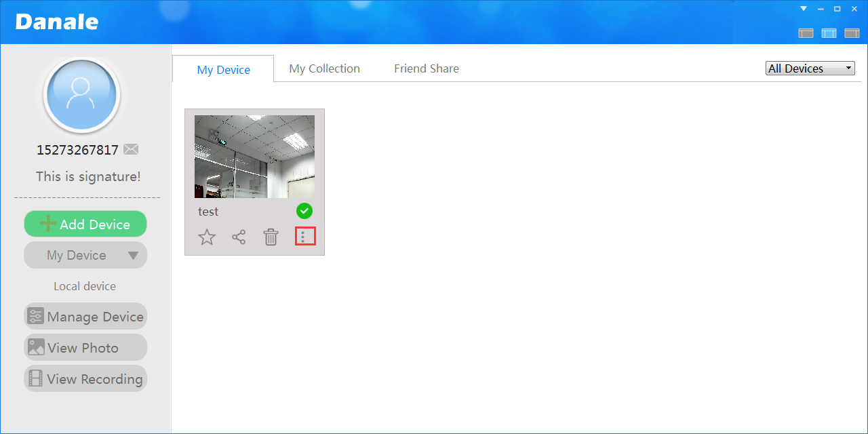Screen dimensions: 868x434
Task: Click the green online status checkmark
Action: pos(304,211)
